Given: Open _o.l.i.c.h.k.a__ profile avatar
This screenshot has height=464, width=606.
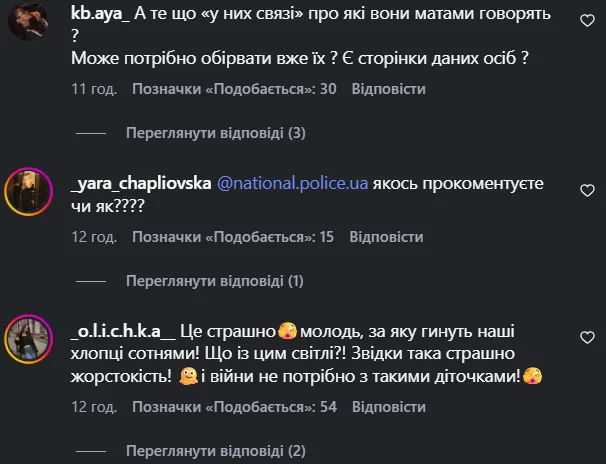Looking at the screenshot, I should (x=27, y=337).
